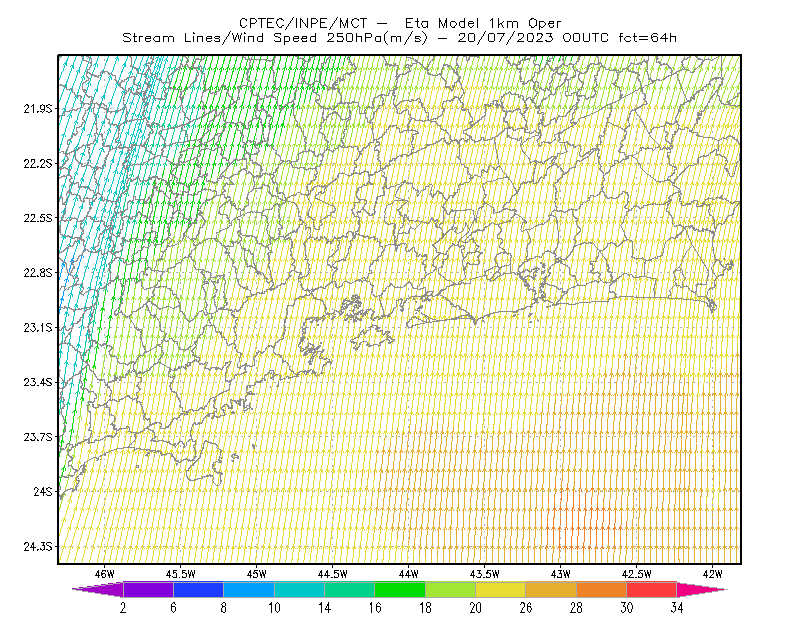Select the cyan legend segment after 10
Screen dimensions: 800x618
[x=299, y=589]
